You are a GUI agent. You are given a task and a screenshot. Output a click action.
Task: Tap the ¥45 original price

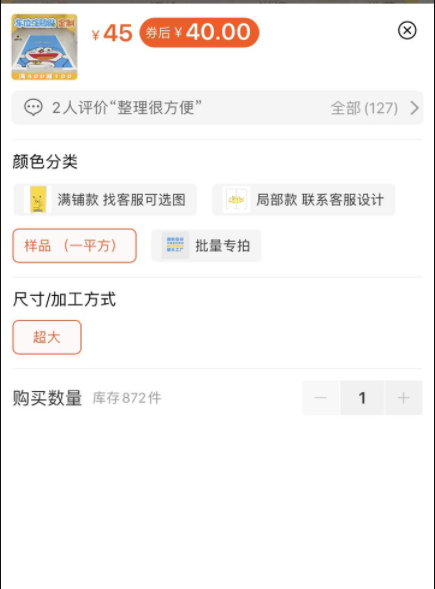click(112, 33)
